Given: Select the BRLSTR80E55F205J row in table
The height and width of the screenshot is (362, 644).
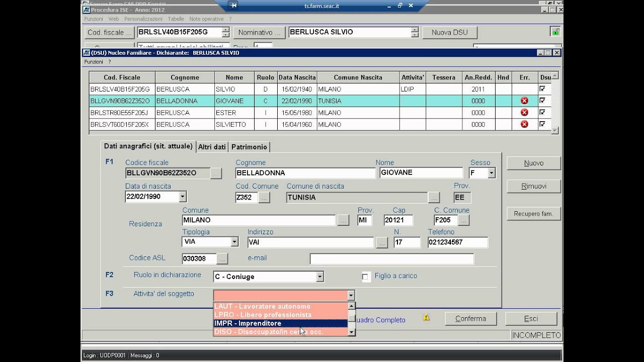Looking at the screenshot, I should pos(320,113).
